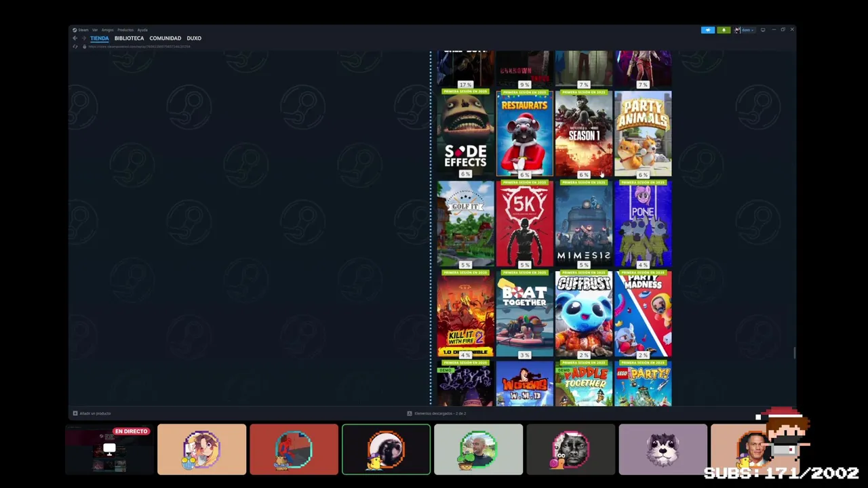Open the Ayuda menu
The image size is (868, 488).
[x=142, y=30]
